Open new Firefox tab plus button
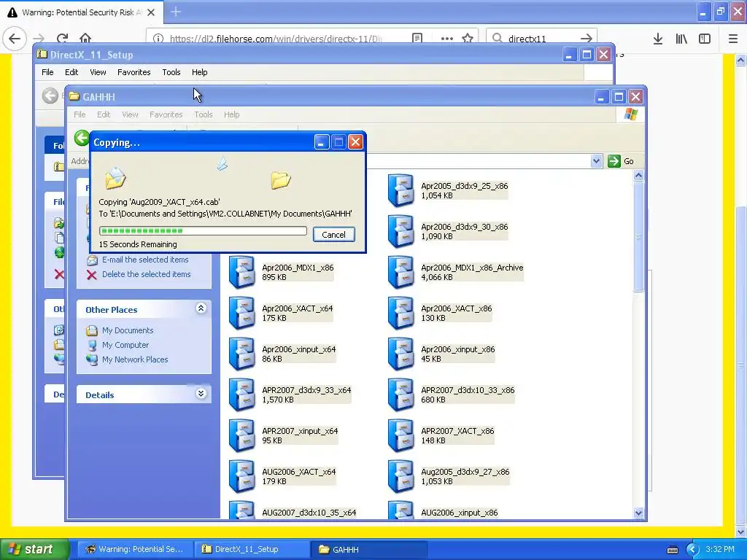Image resolution: width=747 pixels, height=560 pixels. coord(176,12)
